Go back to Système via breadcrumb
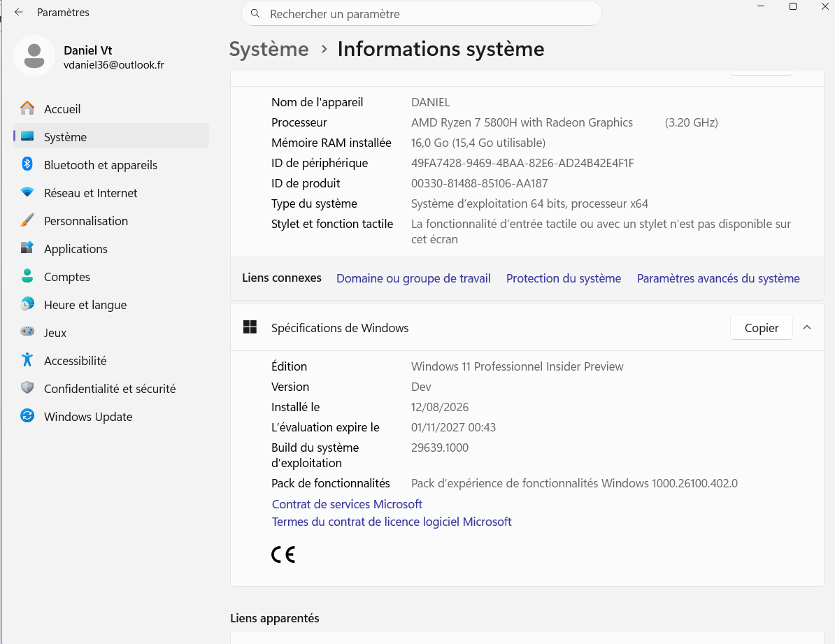This screenshot has height=644, width=835. pyautogui.click(x=269, y=49)
